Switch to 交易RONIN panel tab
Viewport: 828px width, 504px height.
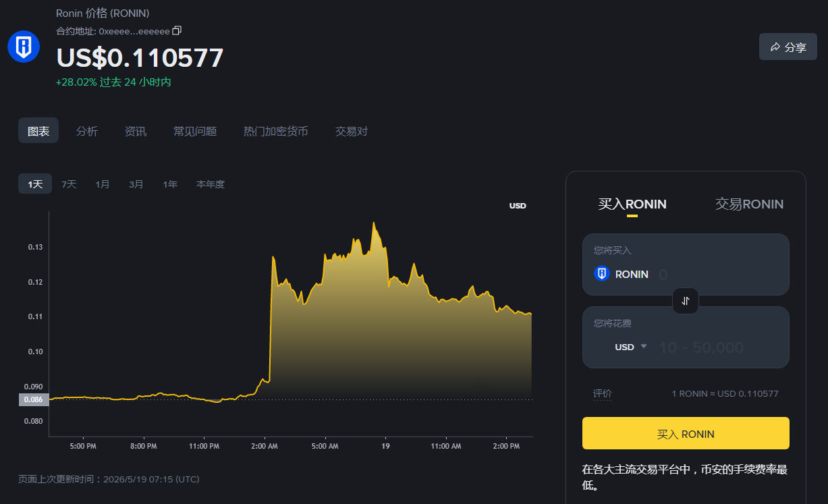click(x=749, y=204)
